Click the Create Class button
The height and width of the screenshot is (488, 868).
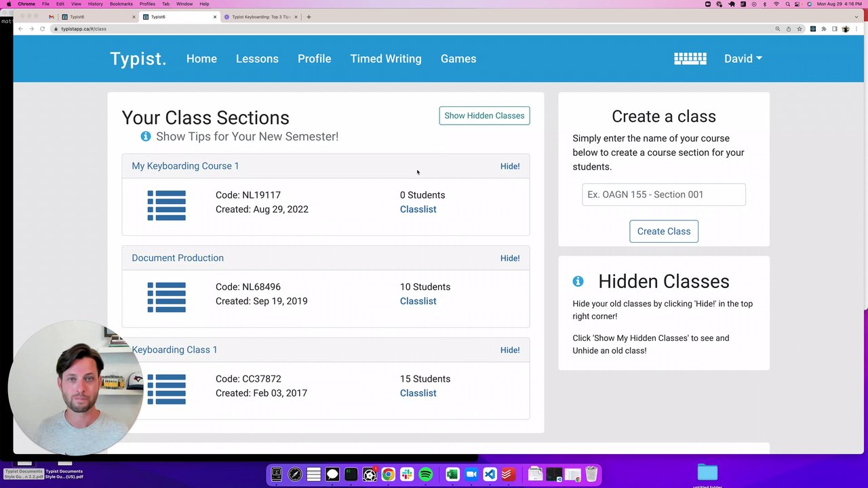pos(664,231)
